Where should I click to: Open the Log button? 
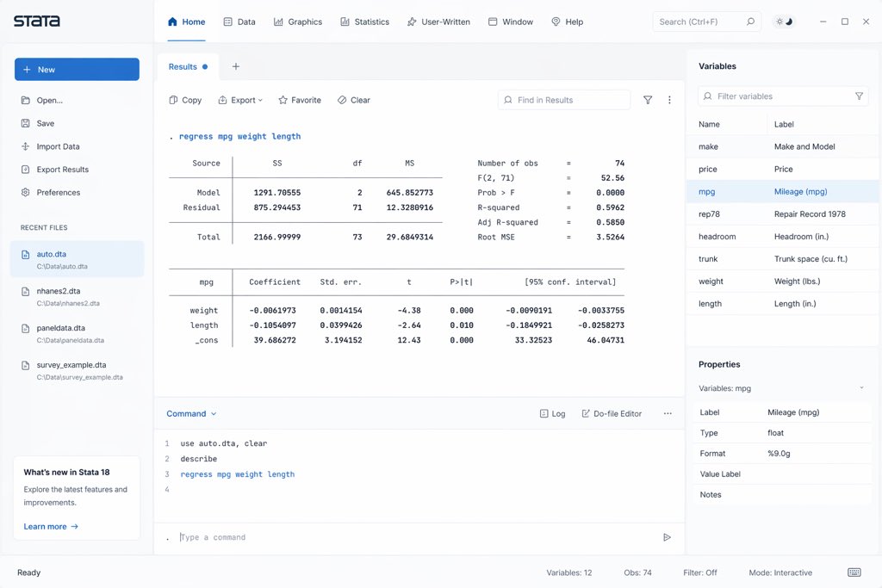pos(552,414)
